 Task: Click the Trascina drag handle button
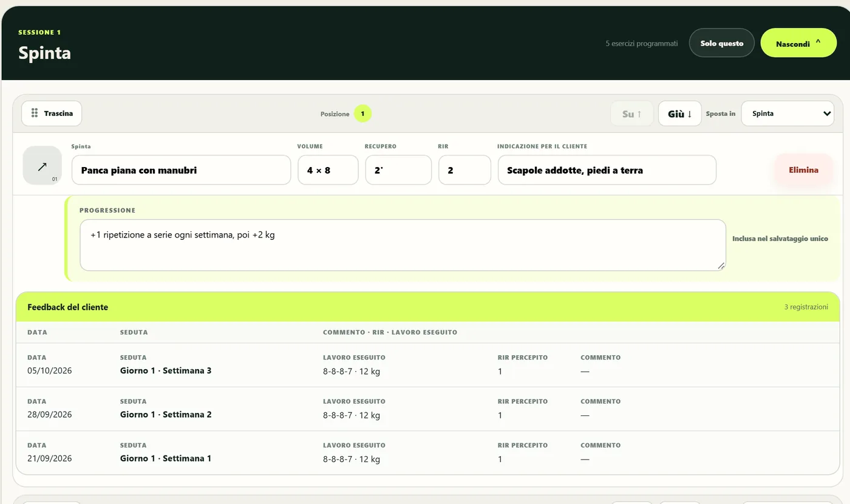(52, 114)
